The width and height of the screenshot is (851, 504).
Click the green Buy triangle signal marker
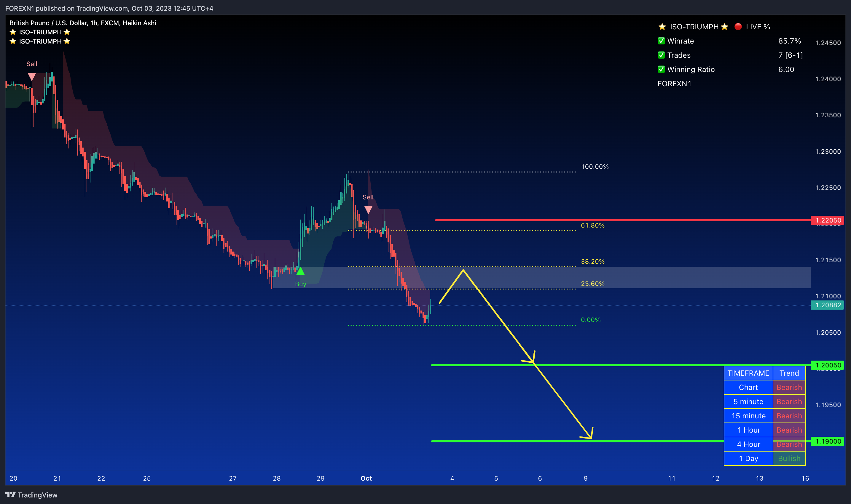click(300, 271)
